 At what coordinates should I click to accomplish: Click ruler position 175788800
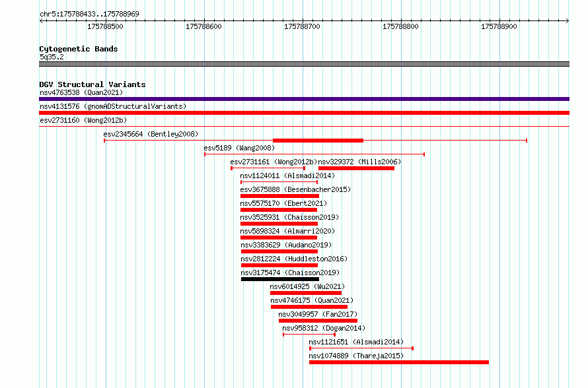[x=400, y=26]
